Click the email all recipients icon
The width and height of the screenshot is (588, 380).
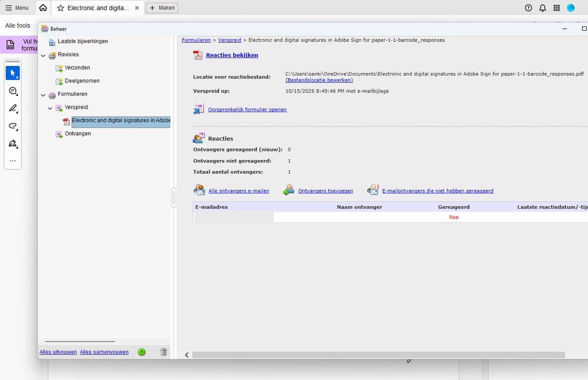click(x=199, y=190)
